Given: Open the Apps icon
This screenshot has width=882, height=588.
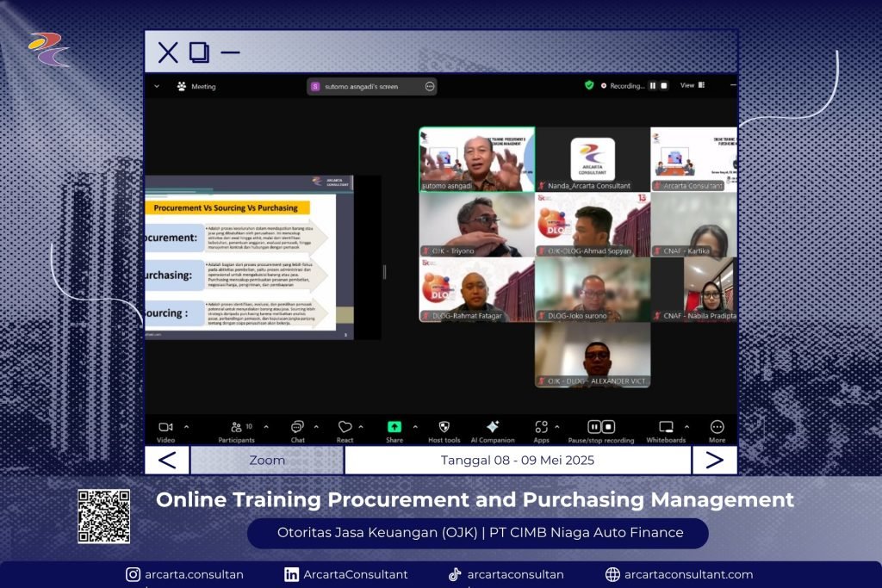Looking at the screenshot, I should 541,427.
